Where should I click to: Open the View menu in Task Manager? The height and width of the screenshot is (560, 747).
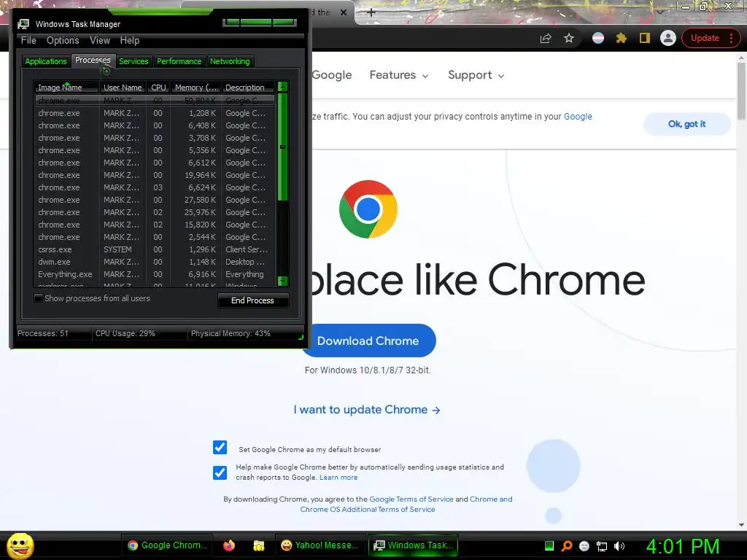(100, 41)
